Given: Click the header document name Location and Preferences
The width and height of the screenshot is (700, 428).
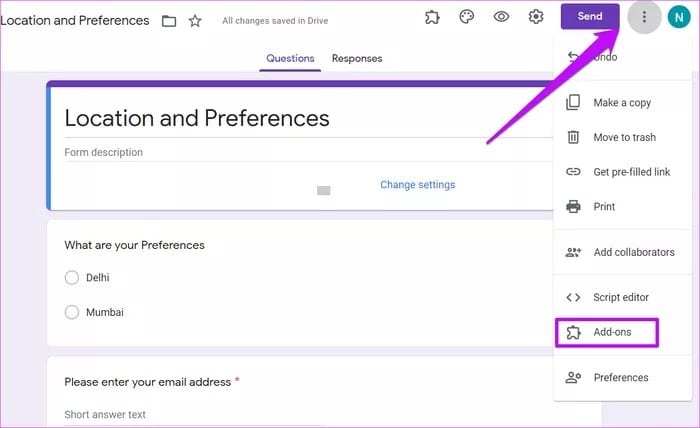Looking at the screenshot, I should [x=75, y=21].
